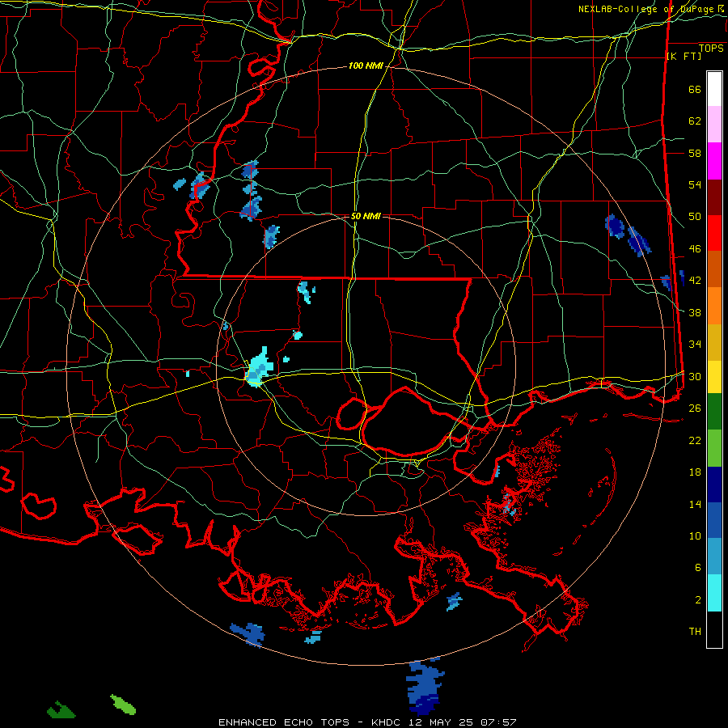Select the magenta swatch in the color scale
The width and height of the screenshot is (728, 728).
[714, 161]
